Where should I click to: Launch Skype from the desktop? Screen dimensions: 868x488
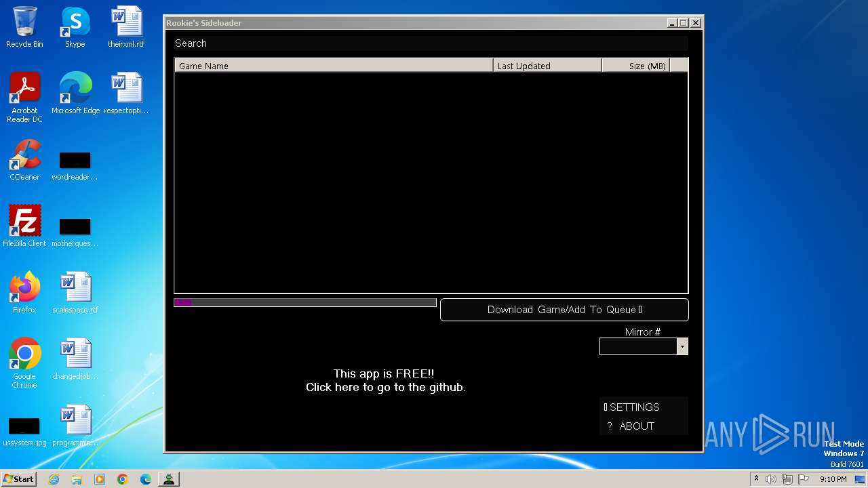pos(75,27)
